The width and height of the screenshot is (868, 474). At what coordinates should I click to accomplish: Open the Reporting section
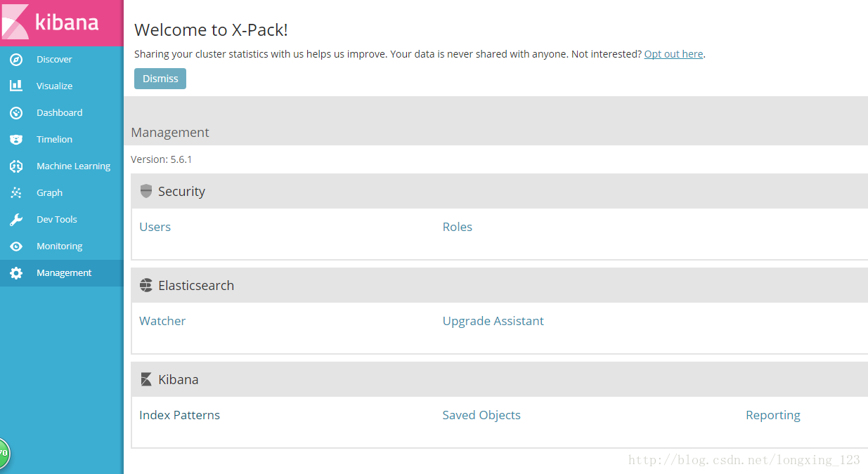pos(773,415)
